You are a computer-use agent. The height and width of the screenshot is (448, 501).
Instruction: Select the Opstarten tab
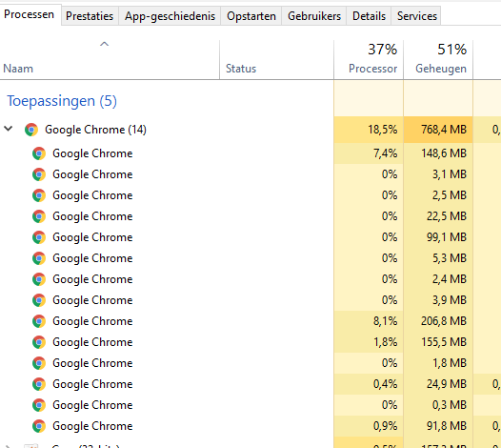pyautogui.click(x=251, y=15)
